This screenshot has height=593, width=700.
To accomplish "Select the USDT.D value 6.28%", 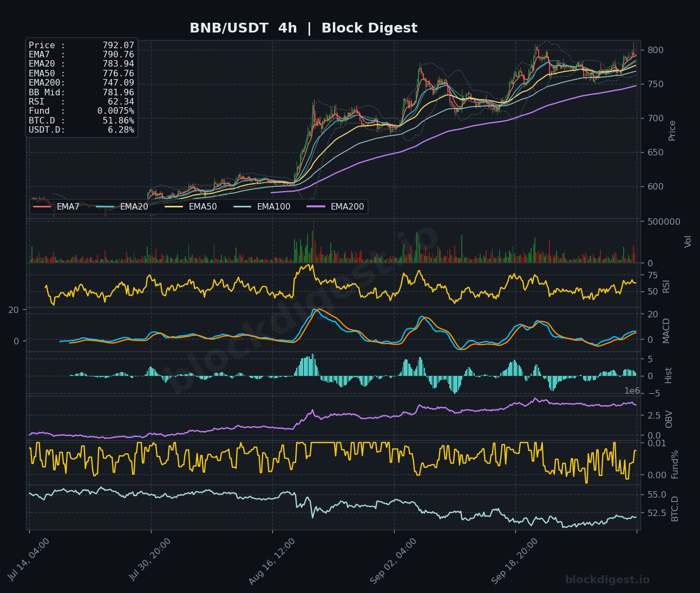I will (x=121, y=130).
